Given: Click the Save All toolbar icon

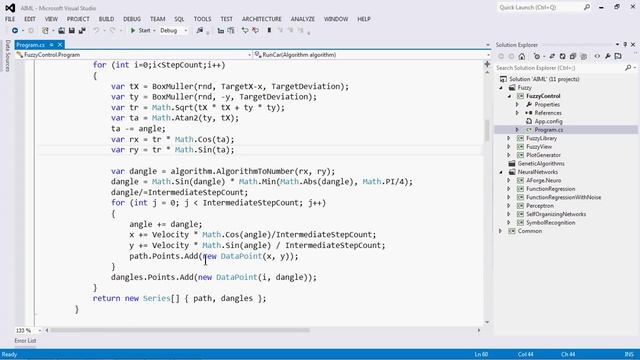Looking at the screenshot, I should click(82, 31).
